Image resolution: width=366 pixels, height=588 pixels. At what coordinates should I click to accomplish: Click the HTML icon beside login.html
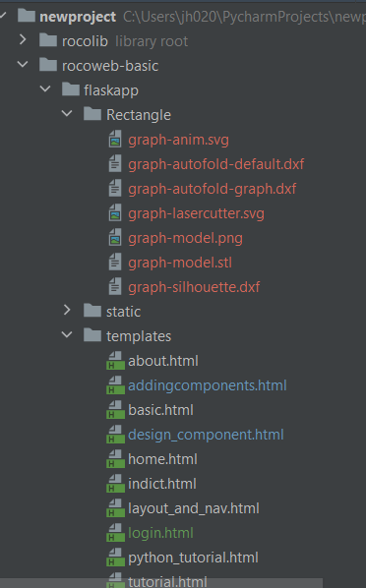(x=115, y=533)
